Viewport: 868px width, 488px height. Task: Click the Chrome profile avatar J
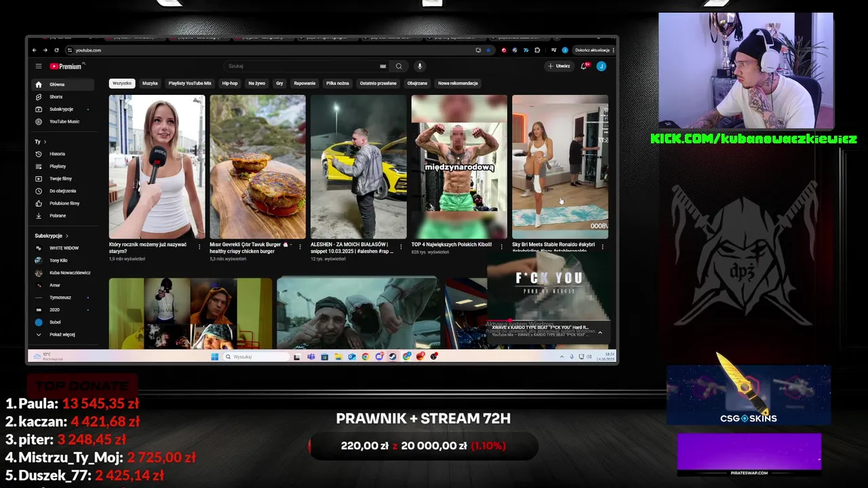565,50
